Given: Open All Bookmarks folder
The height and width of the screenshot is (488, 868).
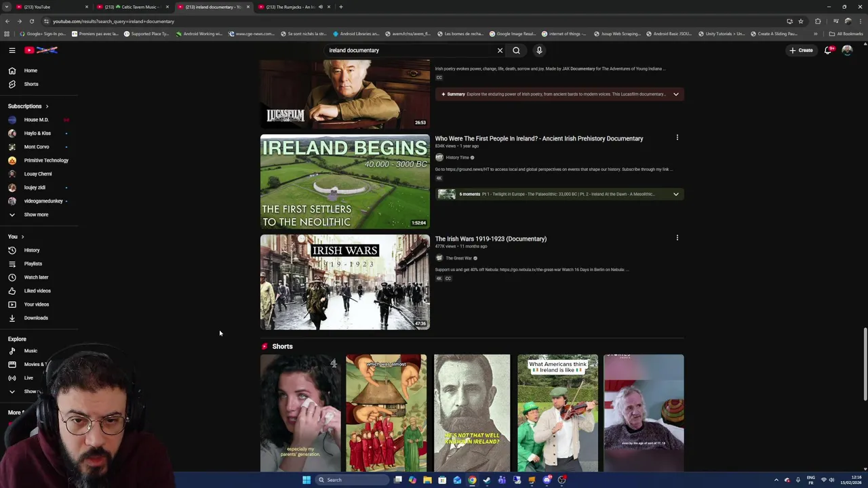Looking at the screenshot, I should click(x=846, y=34).
